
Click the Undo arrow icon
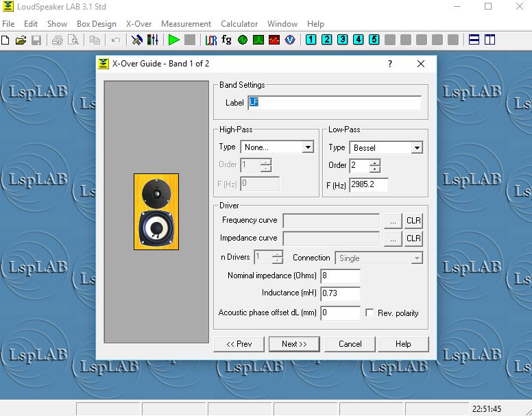point(116,40)
